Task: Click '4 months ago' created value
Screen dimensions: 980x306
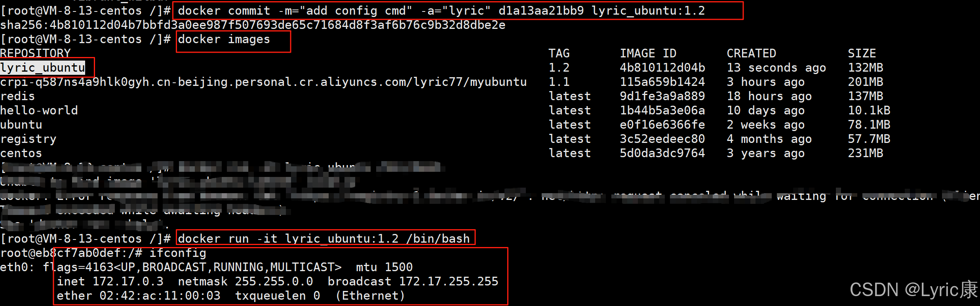Action: pyautogui.click(x=769, y=139)
